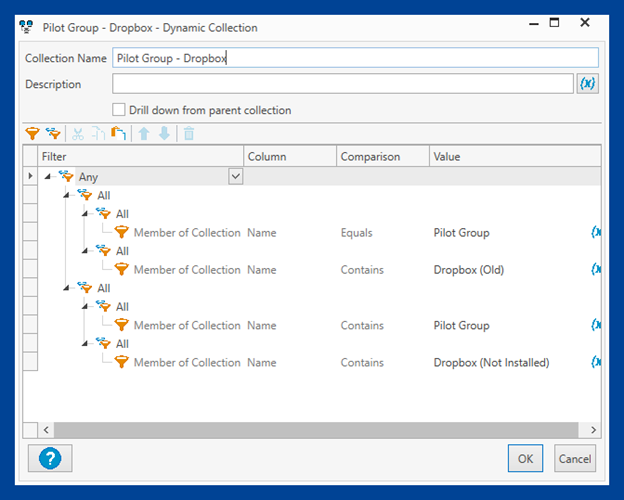This screenshot has width=624, height=500.
Task: Click the Dynamic Collection title bar icon
Action: pyautogui.click(x=27, y=27)
